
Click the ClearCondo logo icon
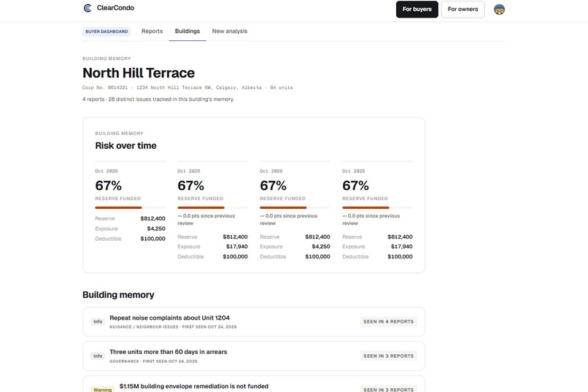click(88, 8)
